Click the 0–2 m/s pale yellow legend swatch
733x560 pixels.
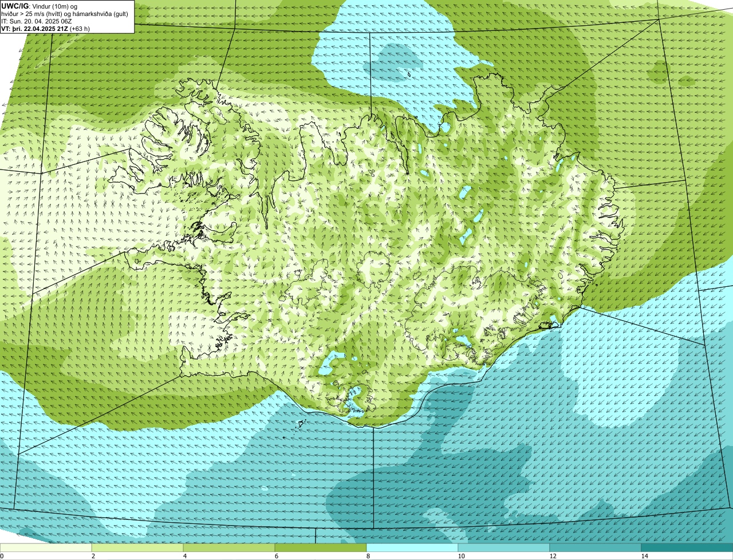click(46, 548)
